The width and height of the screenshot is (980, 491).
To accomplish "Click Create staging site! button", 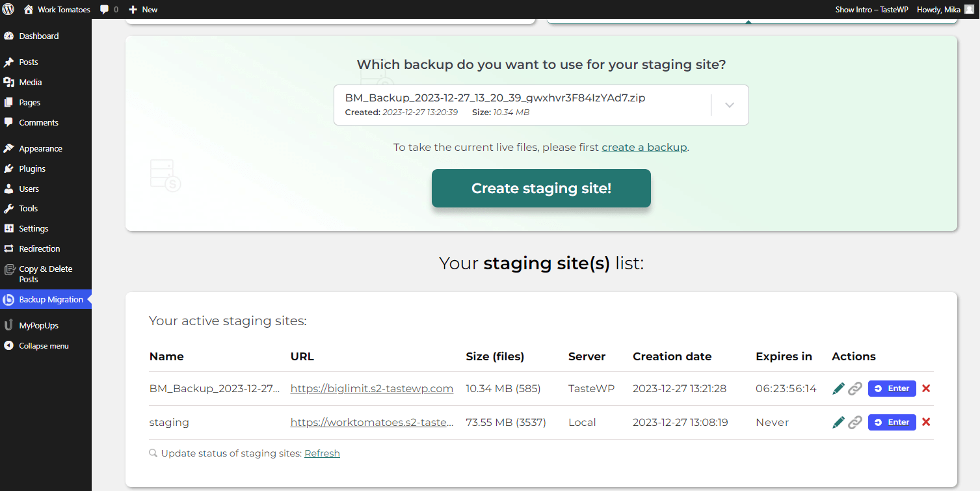I will click(x=541, y=189).
